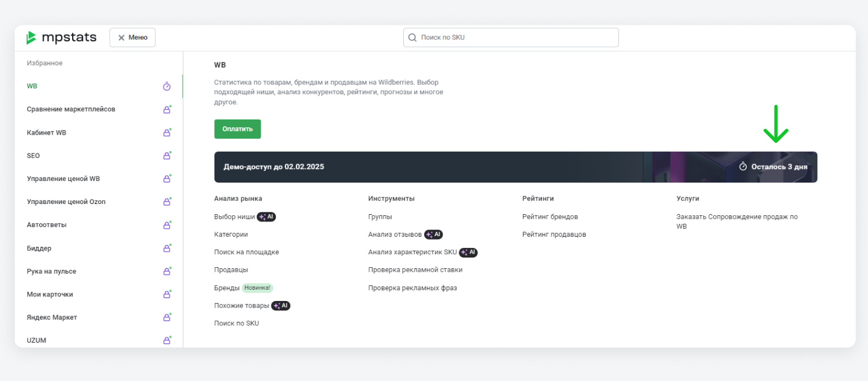Open Заказать Сопровождение продаж по WB link

point(737,221)
